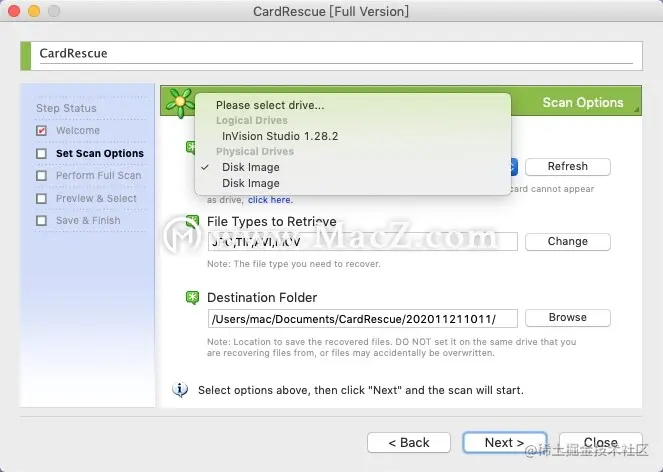Viewport: 663px width, 472px height.
Task: Click the blue drive dropdown arrow
Action: click(513, 167)
